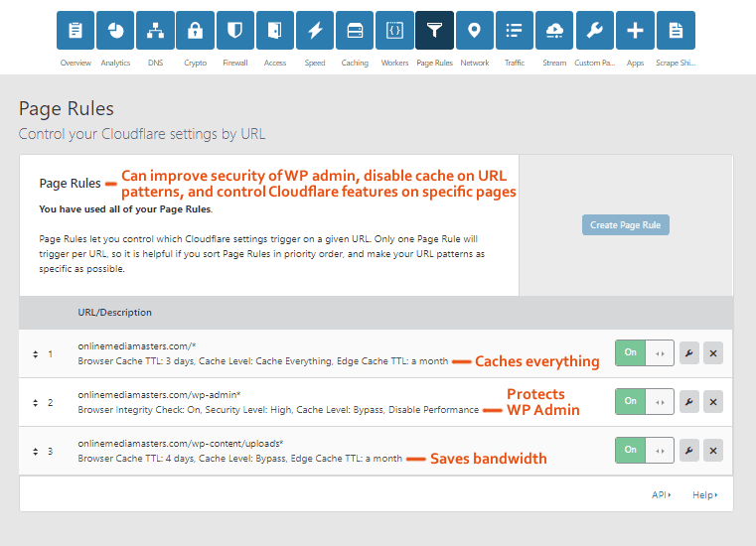The image size is (756, 546).
Task: Open the DNS network icon
Action: pyautogui.click(x=155, y=31)
